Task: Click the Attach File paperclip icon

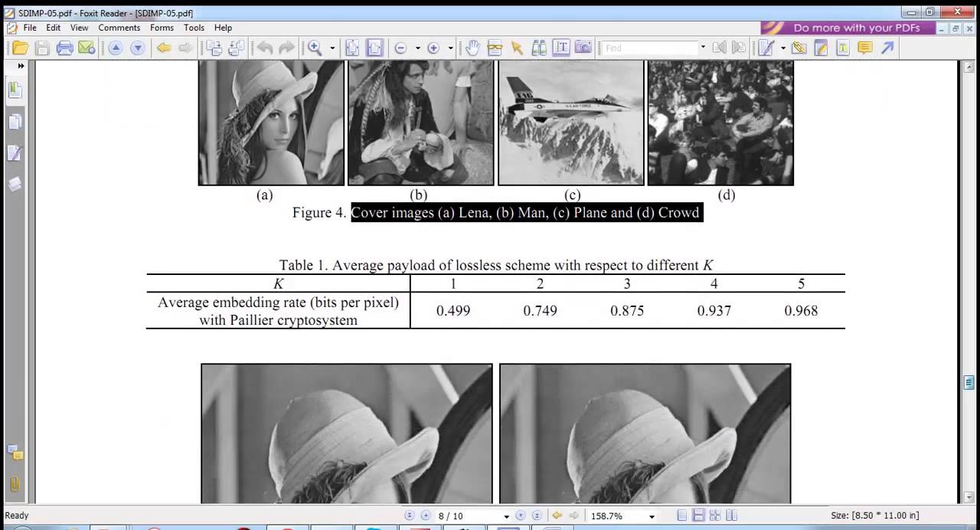Action: coord(799,48)
